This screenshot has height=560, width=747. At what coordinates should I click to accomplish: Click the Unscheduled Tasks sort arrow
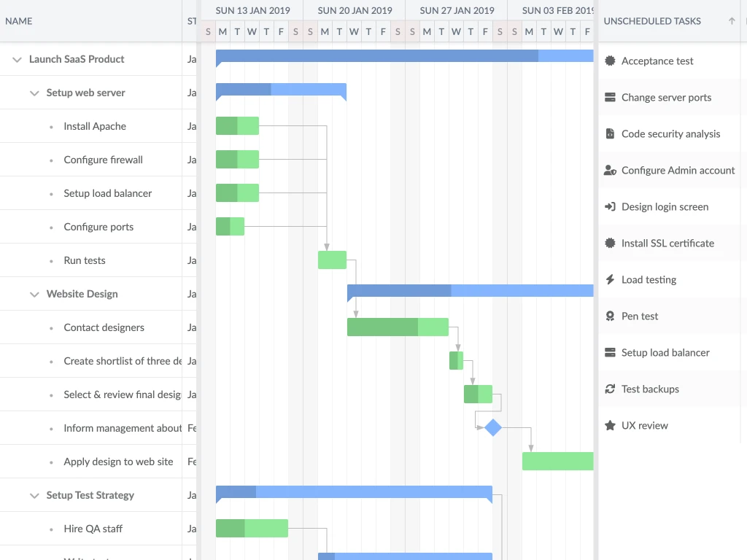(732, 21)
